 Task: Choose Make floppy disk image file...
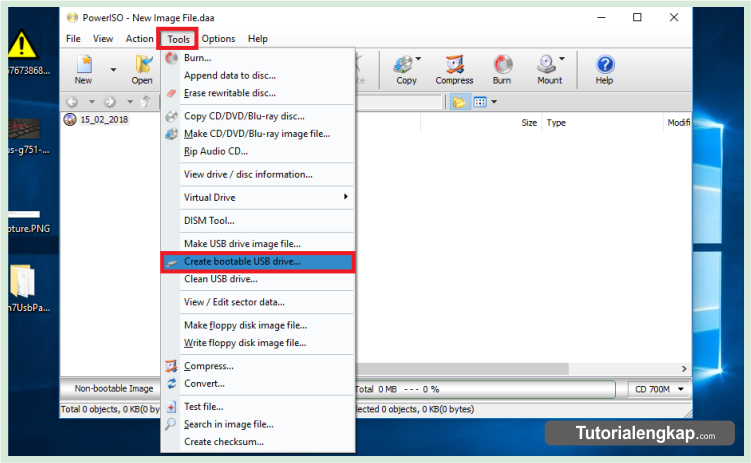[258, 325]
